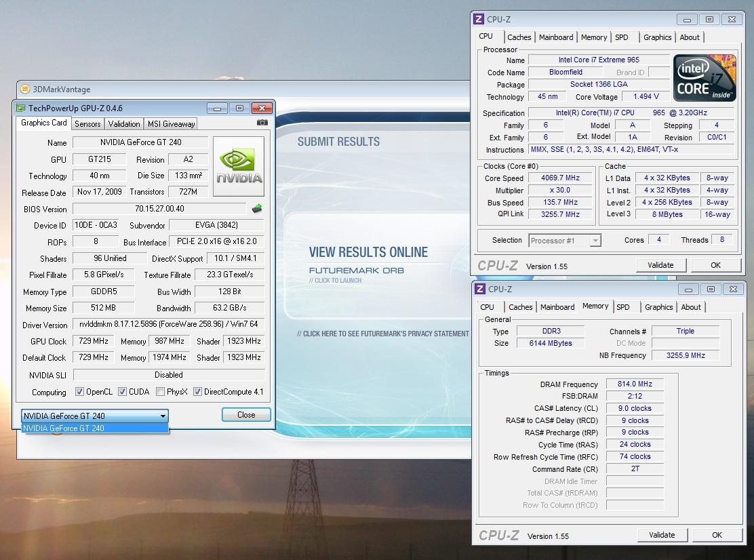Viewport: 754px width, 560px height.
Task: Click Validate in upper CPU-Z window
Action: (660, 265)
